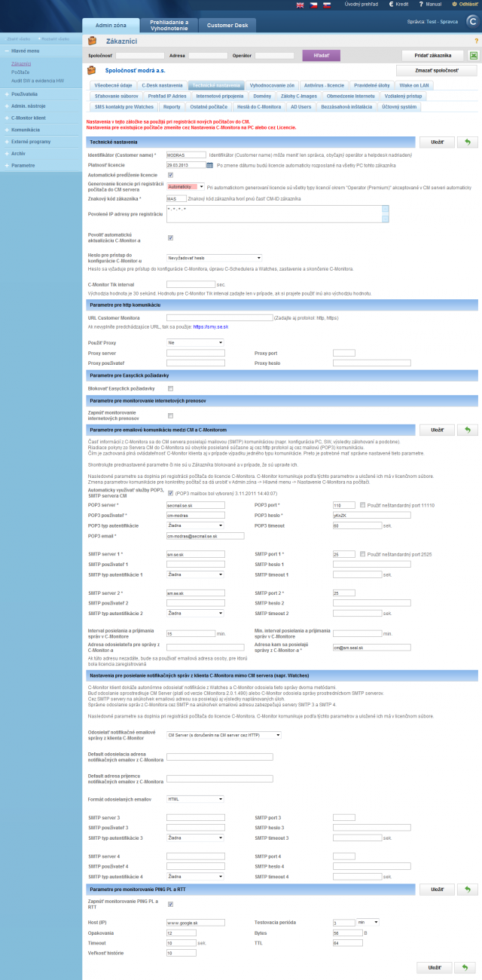Toggle Blokovať Easyclick požiadavky checkbox

[170, 388]
